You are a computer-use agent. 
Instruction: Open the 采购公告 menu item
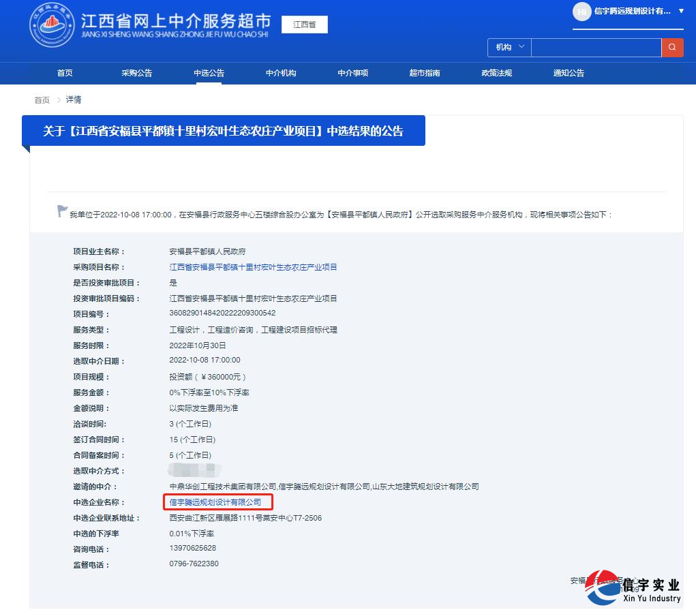click(136, 73)
